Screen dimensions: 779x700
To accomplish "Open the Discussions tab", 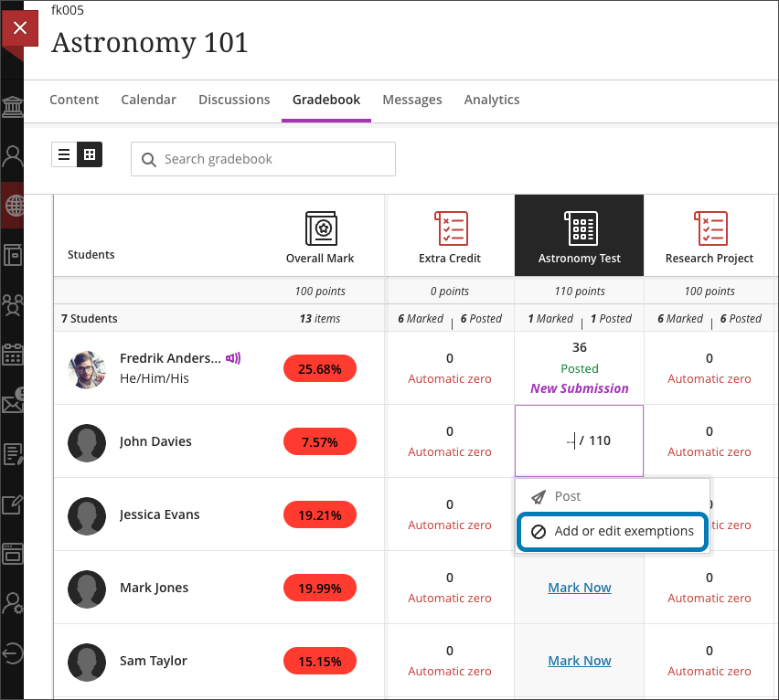I will coord(234,100).
